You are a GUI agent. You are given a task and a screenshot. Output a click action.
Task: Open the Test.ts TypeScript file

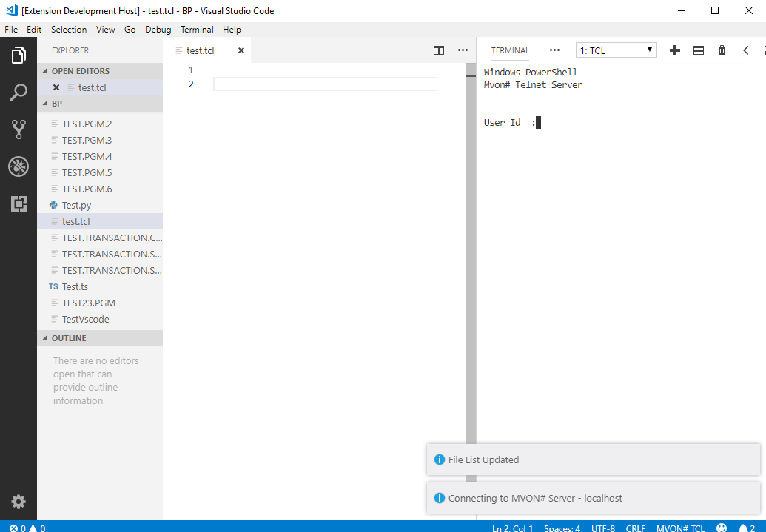pyautogui.click(x=100, y=287)
